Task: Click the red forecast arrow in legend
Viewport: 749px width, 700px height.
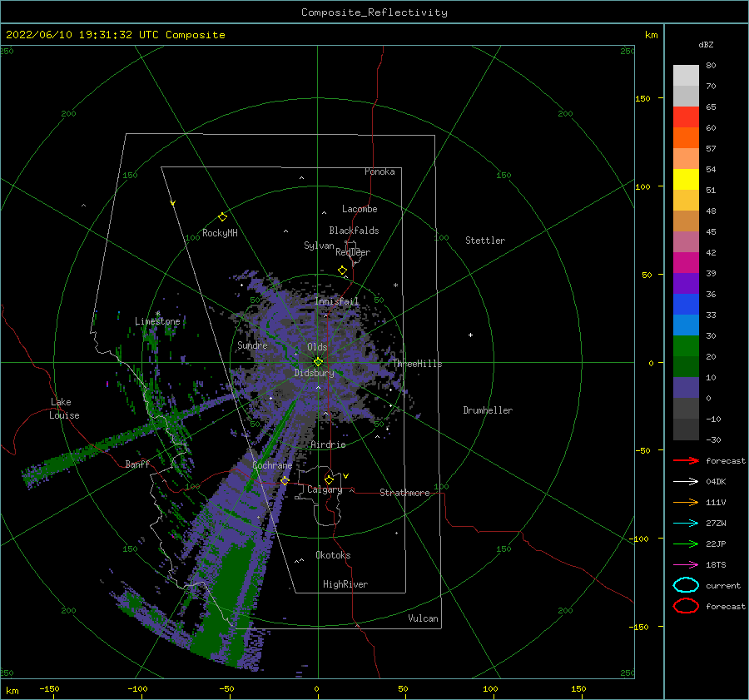Action: (686, 460)
